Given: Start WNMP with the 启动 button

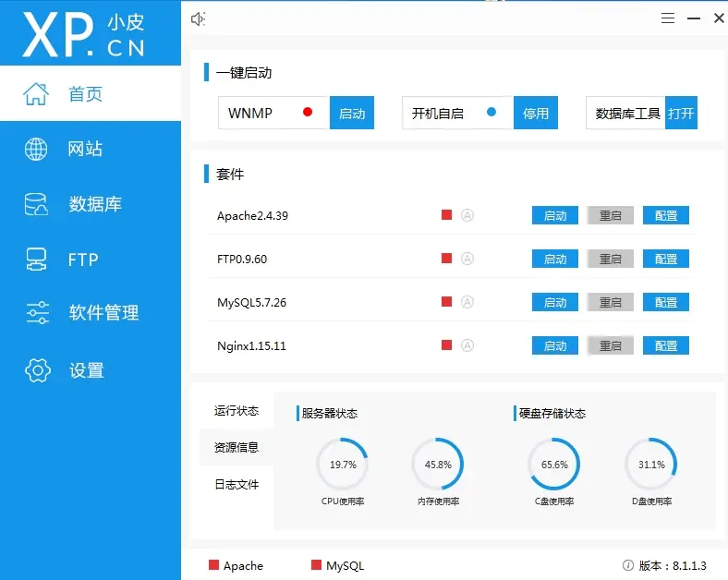Looking at the screenshot, I should 352,113.
